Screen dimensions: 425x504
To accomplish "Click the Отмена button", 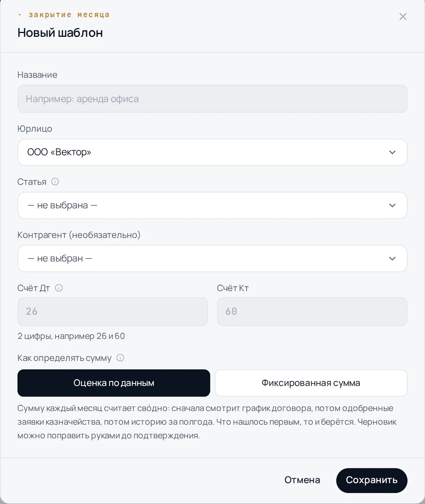I will coord(302,480).
